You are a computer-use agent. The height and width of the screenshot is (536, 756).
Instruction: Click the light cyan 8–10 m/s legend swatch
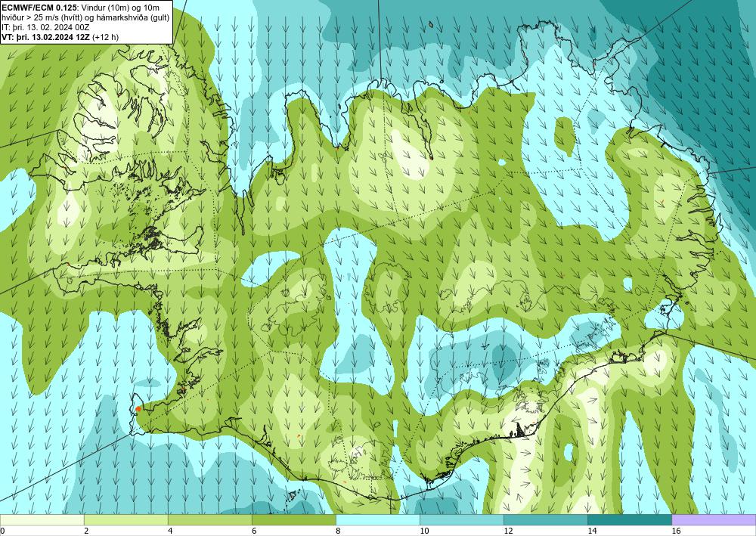coord(377,519)
